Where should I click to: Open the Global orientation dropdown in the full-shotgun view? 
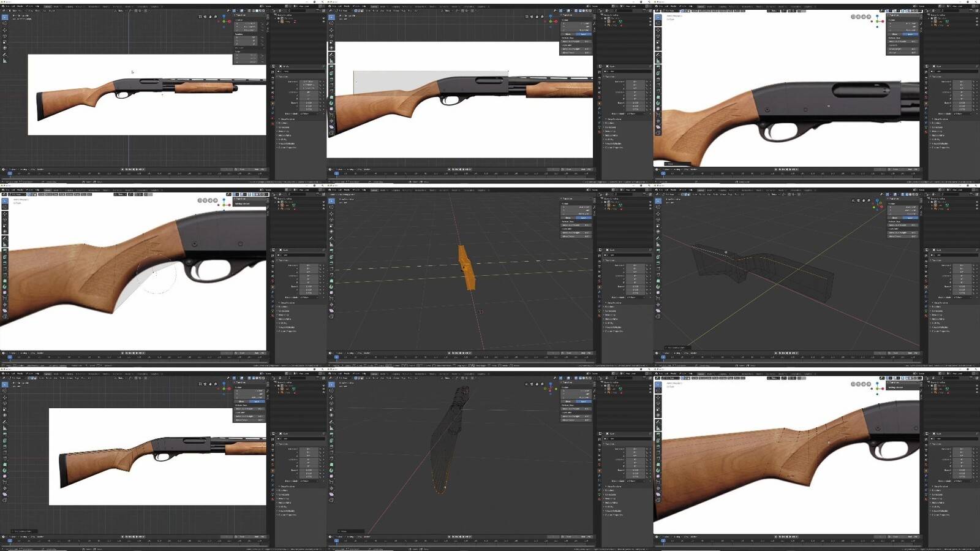pos(119,10)
